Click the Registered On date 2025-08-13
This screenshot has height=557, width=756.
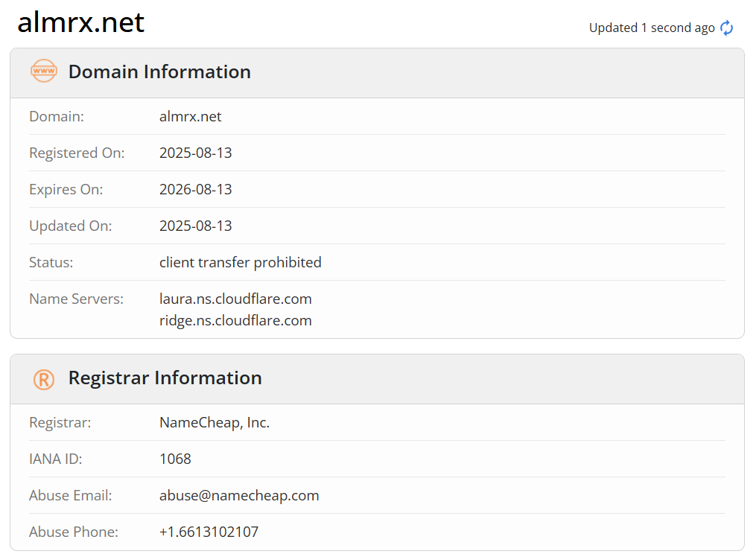[196, 153]
